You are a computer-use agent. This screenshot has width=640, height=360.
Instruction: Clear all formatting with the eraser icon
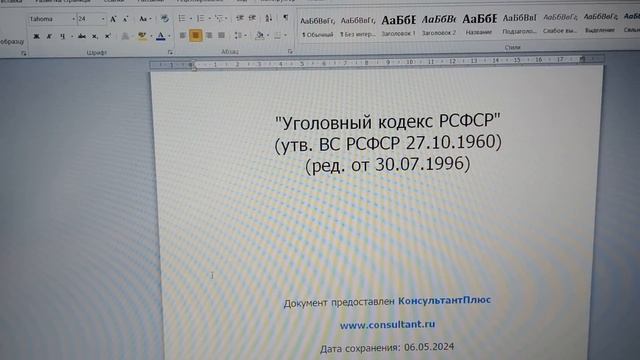(x=164, y=19)
